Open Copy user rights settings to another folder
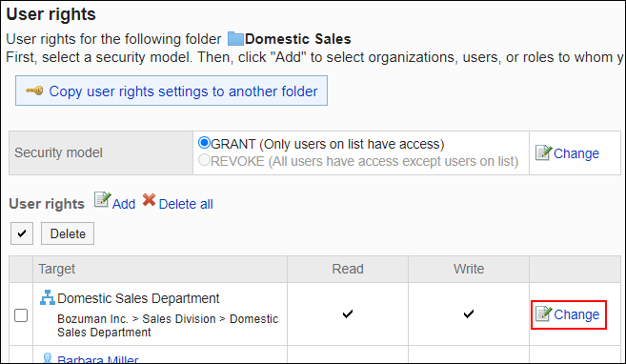This screenshot has height=364, width=626. (x=183, y=91)
